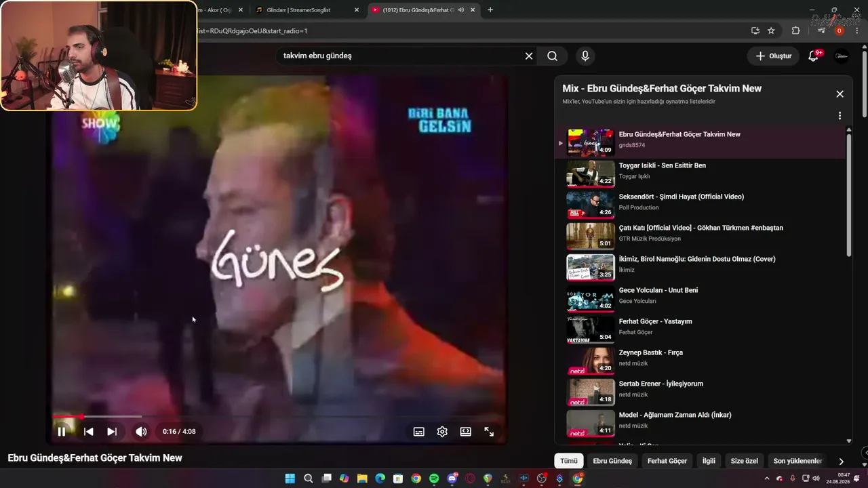Select the Tümü filter chip

[569, 461]
